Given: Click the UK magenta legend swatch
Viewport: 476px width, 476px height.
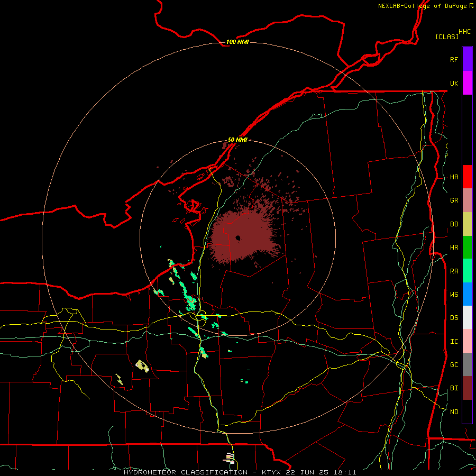Looking at the screenshot, I should click(467, 83).
